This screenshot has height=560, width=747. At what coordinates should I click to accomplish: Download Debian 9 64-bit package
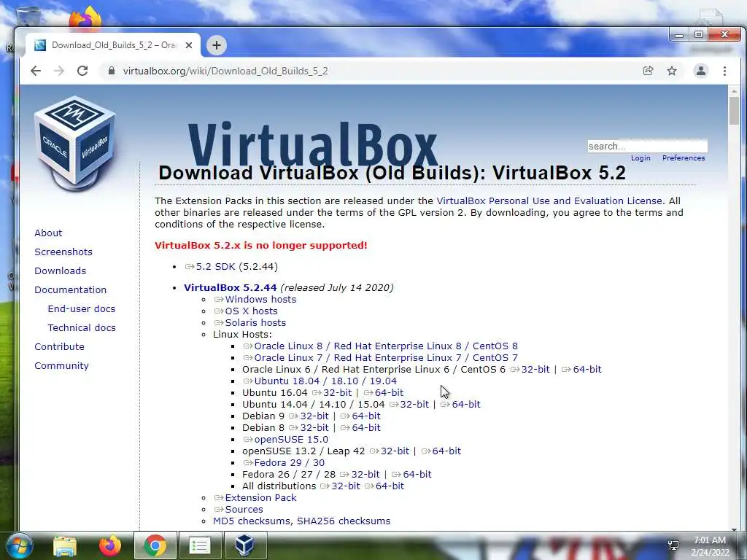360,416
